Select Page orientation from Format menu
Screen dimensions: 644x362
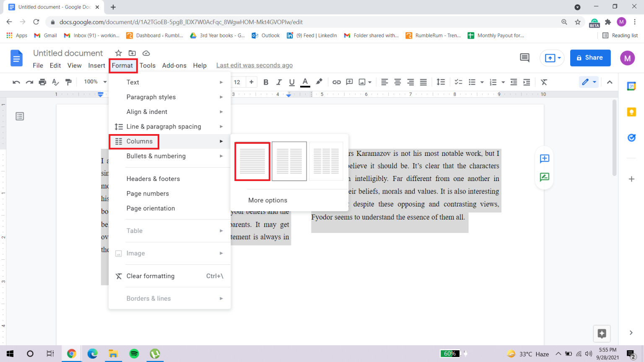[151, 208]
